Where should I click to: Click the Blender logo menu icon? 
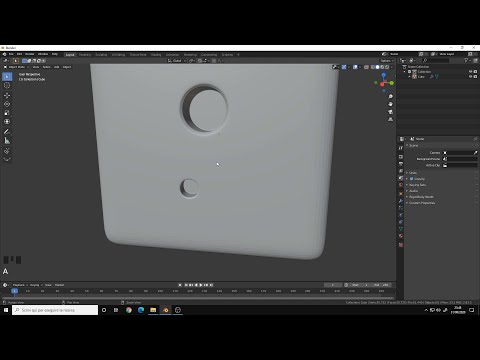click(x=4, y=54)
